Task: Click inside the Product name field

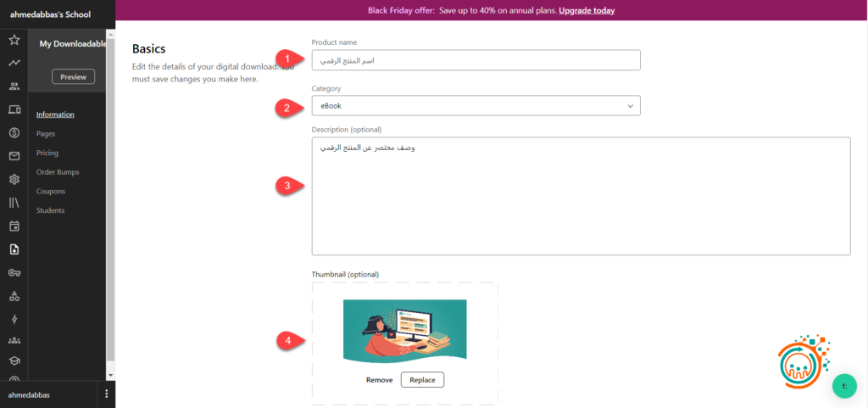Action: click(x=476, y=60)
